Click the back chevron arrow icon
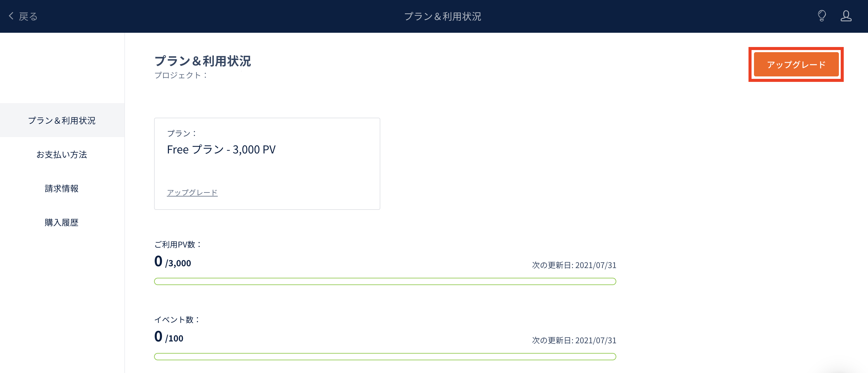 click(11, 16)
